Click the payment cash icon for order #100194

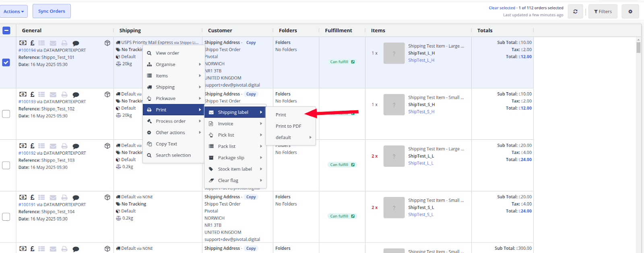[23, 43]
